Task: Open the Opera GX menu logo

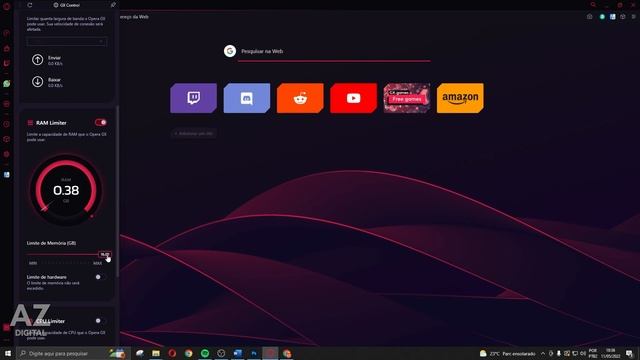Action: pyautogui.click(x=7, y=6)
